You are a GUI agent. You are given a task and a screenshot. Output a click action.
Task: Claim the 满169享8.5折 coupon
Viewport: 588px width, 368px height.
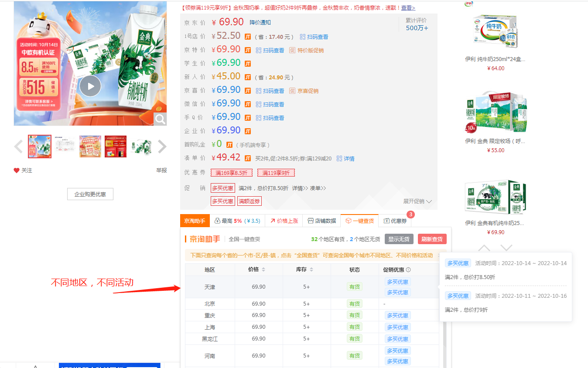pyautogui.click(x=231, y=173)
